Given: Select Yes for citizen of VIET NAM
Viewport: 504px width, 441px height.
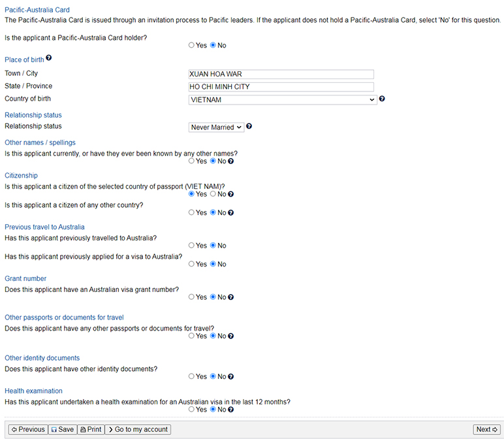Looking at the screenshot, I should tap(191, 194).
